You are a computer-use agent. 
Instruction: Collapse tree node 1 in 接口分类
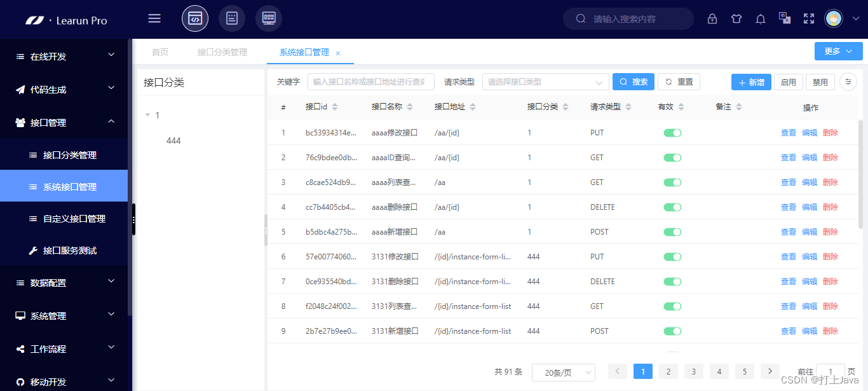(147, 115)
